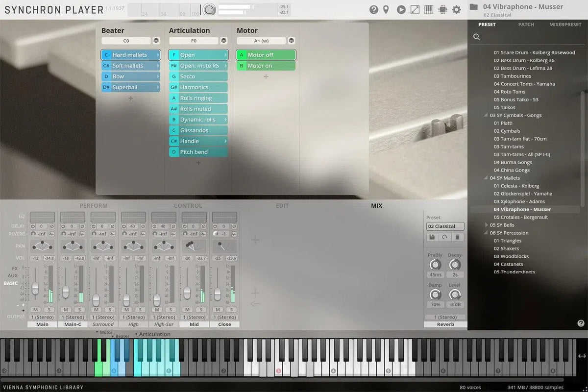The image size is (588, 392).
Task: Mute the Main mixer channel
Action: (x=35, y=309)
